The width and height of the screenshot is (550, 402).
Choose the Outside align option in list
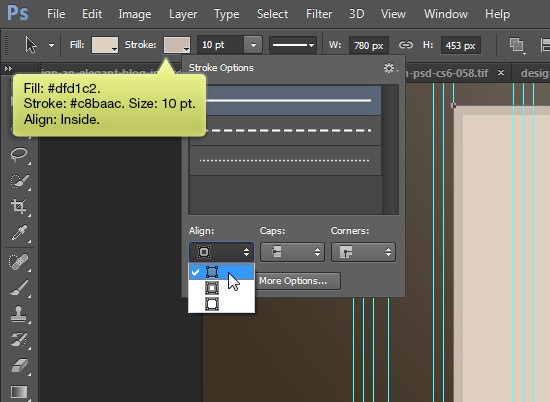[221, 304]
